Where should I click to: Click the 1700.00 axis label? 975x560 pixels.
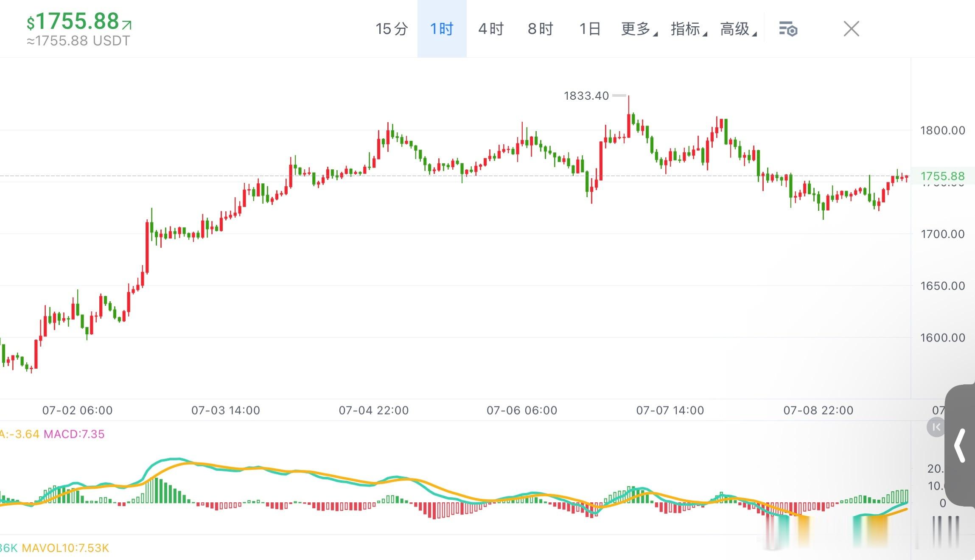coord(942,234)
